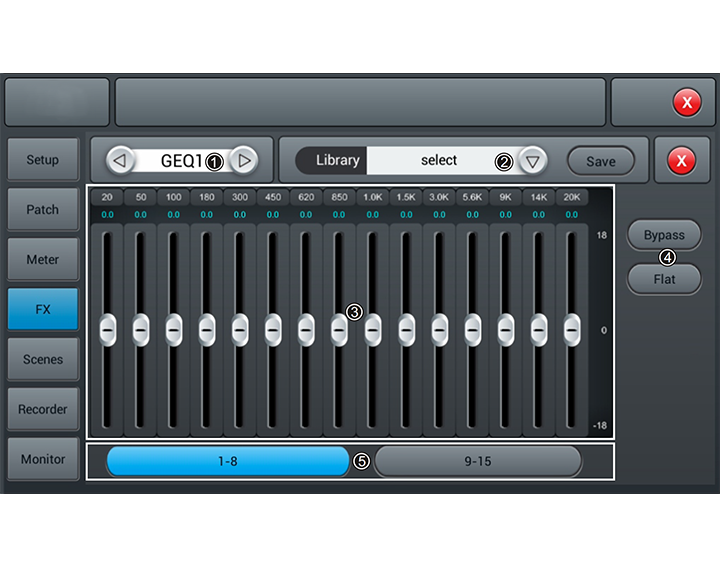Open the Patch page
This screenshot has height=567, width=720.
click(43, 210)
